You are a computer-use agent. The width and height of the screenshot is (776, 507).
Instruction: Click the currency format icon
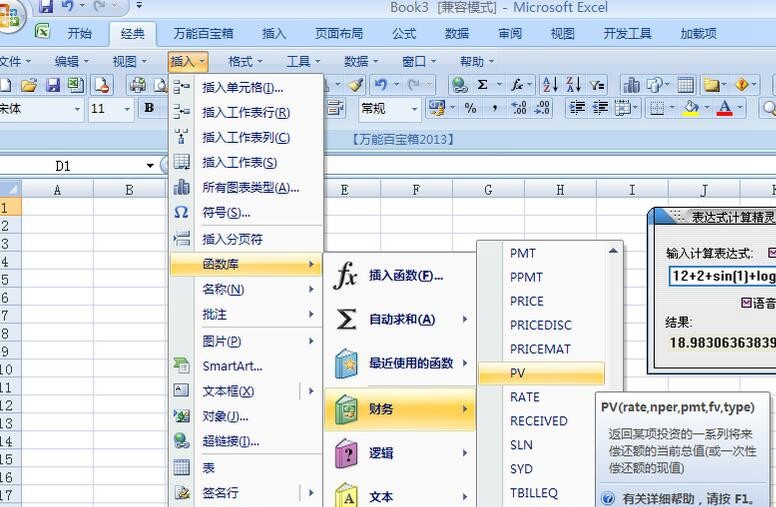pos(436,108)
